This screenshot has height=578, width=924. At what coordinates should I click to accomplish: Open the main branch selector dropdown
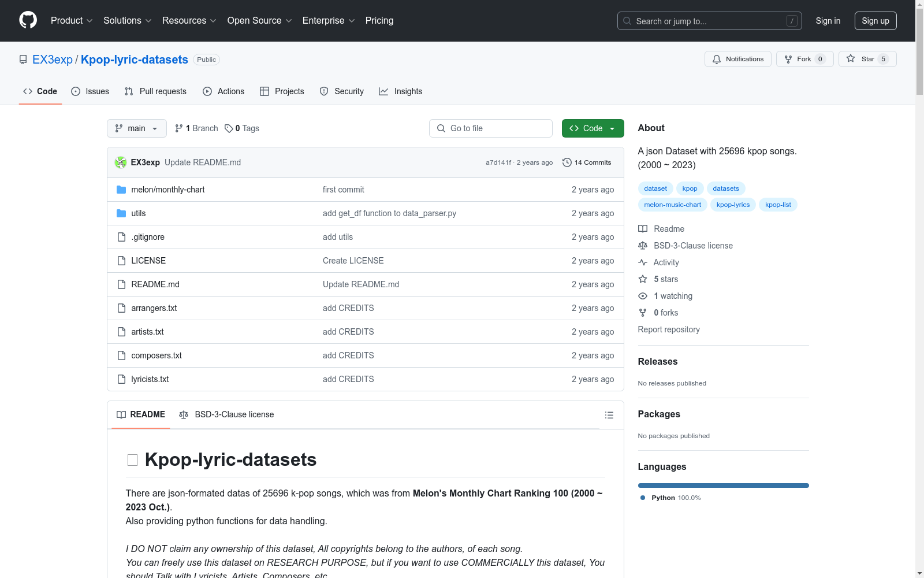(x=137, y=128)
